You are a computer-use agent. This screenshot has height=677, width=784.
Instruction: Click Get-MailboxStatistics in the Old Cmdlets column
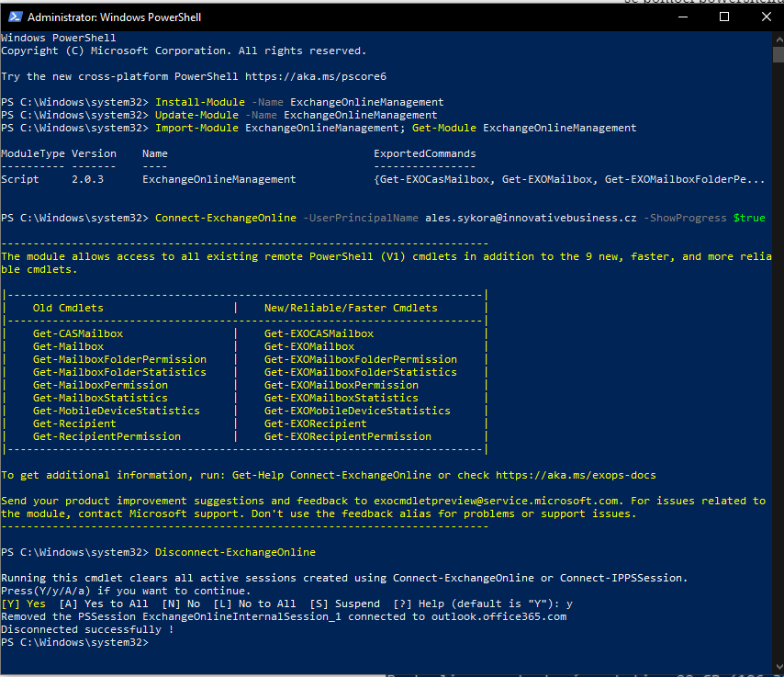(100, 399)
